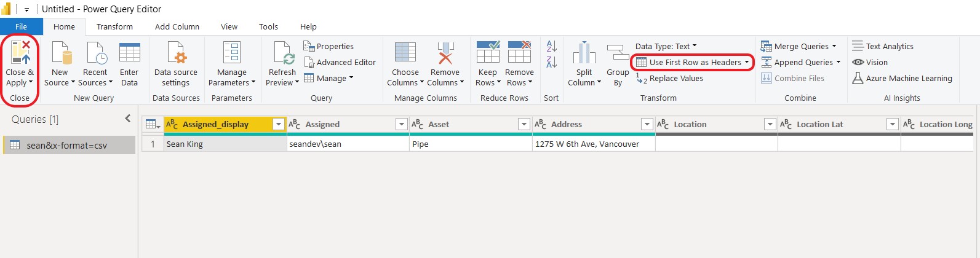The height and width of the screenshot is (258, 980).
Task: Switch to the Add Column tab
Action: point(177,26)
